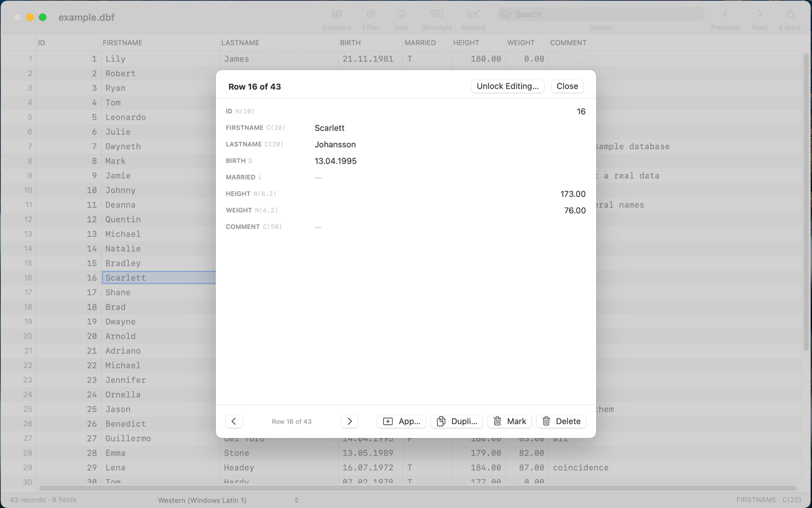
Task: Select the highlighted Scarlett cell in table
Action: point(159,278)
